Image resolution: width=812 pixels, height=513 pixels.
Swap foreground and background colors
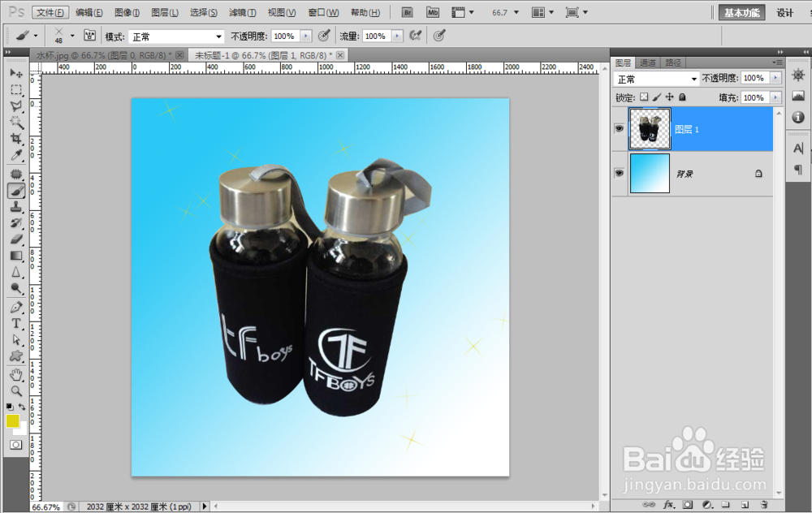click(22, 407)
